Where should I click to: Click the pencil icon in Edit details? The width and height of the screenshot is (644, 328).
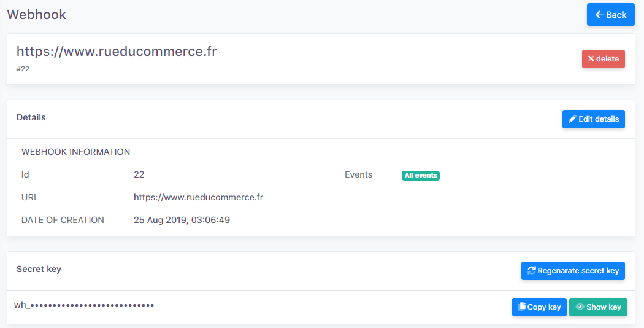coord(572,119)
